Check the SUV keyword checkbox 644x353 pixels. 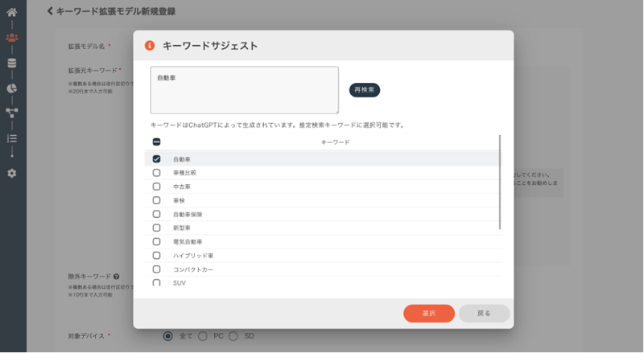[156, 283]
